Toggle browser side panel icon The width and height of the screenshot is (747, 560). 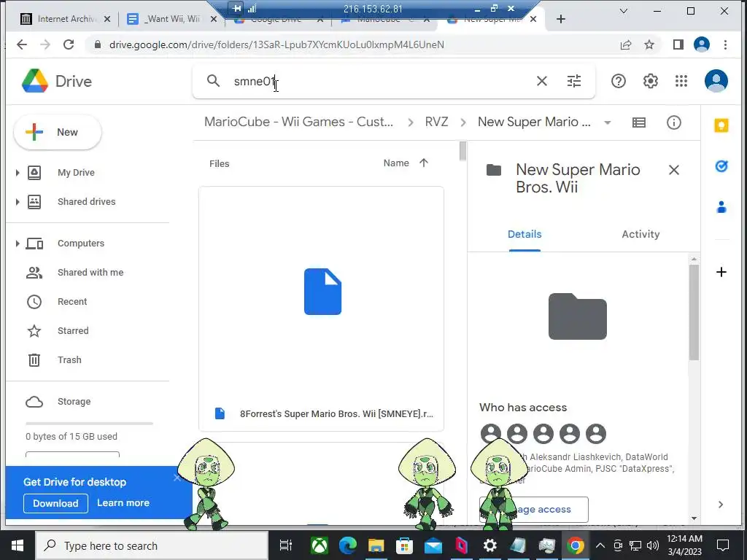coord(678,44)
